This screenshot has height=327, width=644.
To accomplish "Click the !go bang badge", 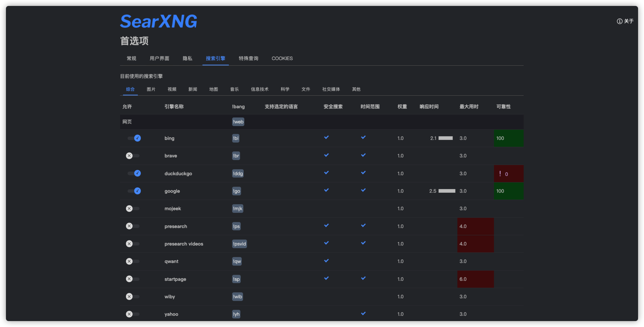I will 236,191.
